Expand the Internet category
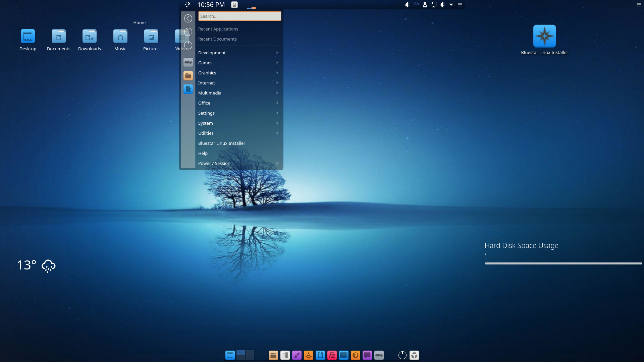 coord(238,83)
